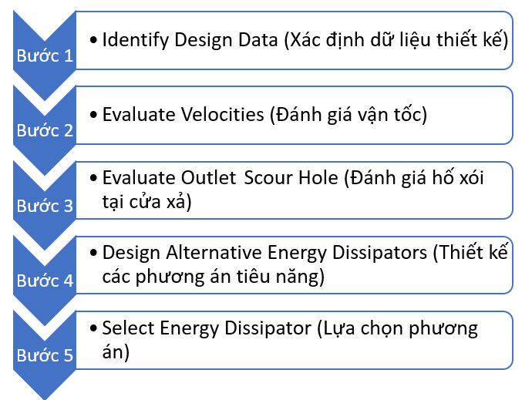Click the 'Bước 2' label text

(x=45, y=130)
